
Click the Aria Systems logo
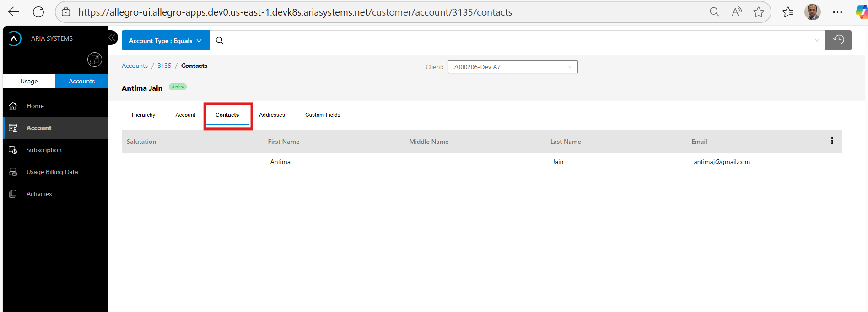(15, 38)
